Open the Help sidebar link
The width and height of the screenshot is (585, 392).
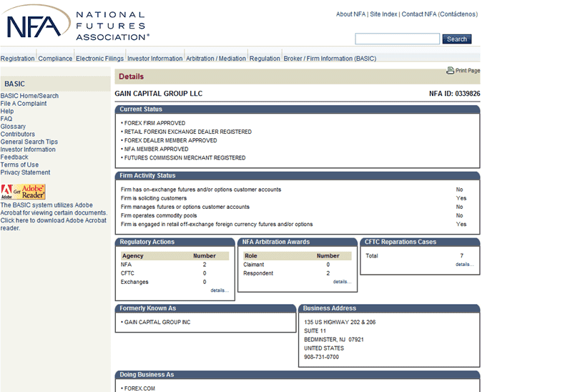[x=7, y=112]
